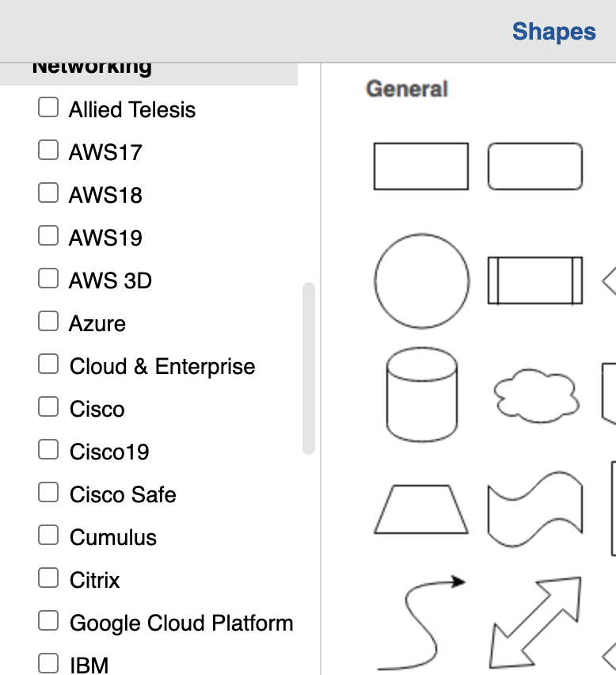Check the Cloud & Enterprise option
The width and height of the screenshot is (616, 675).
[48, 364]
